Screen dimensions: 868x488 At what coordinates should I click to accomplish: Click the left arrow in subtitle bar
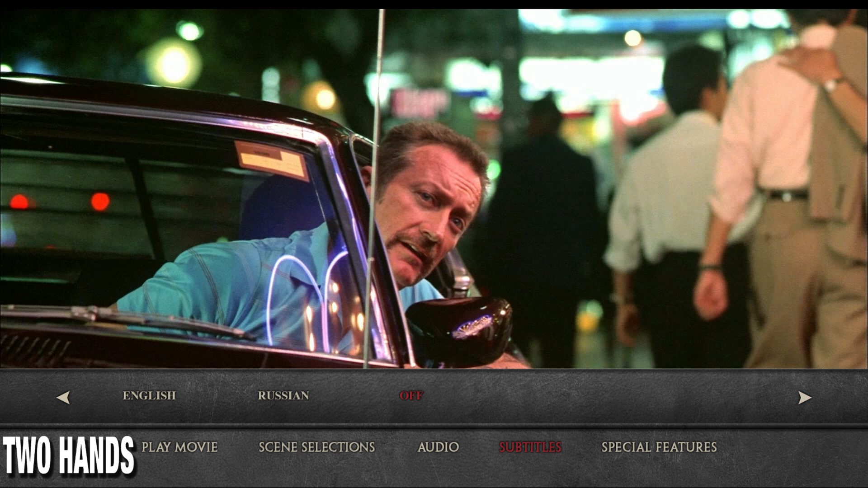click(x=63, y=398)
